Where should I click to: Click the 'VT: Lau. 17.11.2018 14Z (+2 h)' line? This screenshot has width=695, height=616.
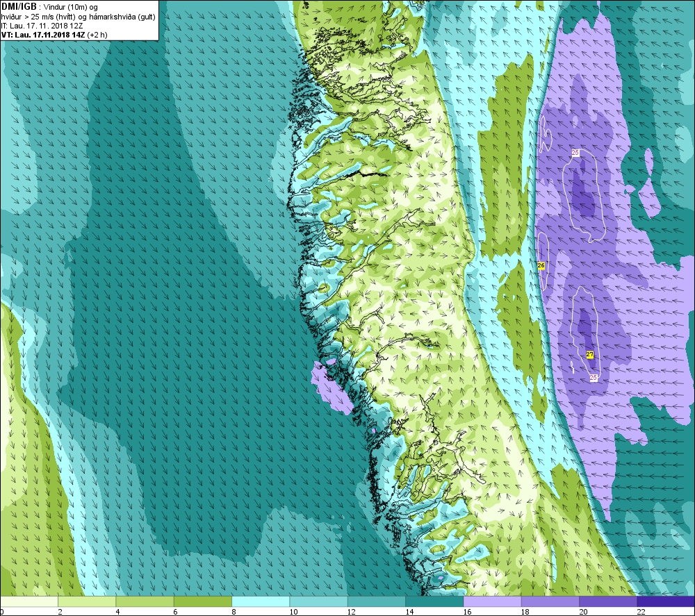[x=54, y=35]
